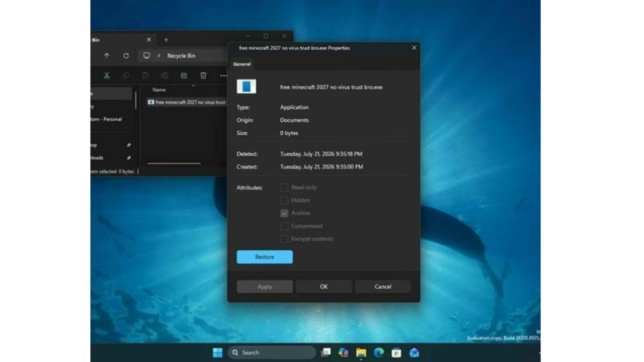Image resolution: width=644 pixels, height=362 pixels.
Task: Select the free minecraft 2027 file row
Action: tap(186, 102)
